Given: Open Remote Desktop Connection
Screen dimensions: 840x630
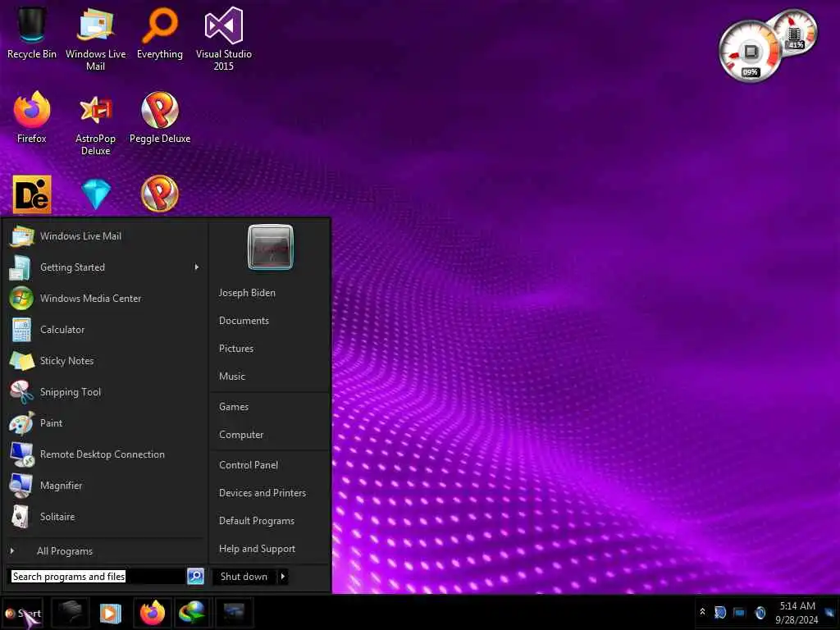Looking at the screenshot, I should tap(105, 454).
